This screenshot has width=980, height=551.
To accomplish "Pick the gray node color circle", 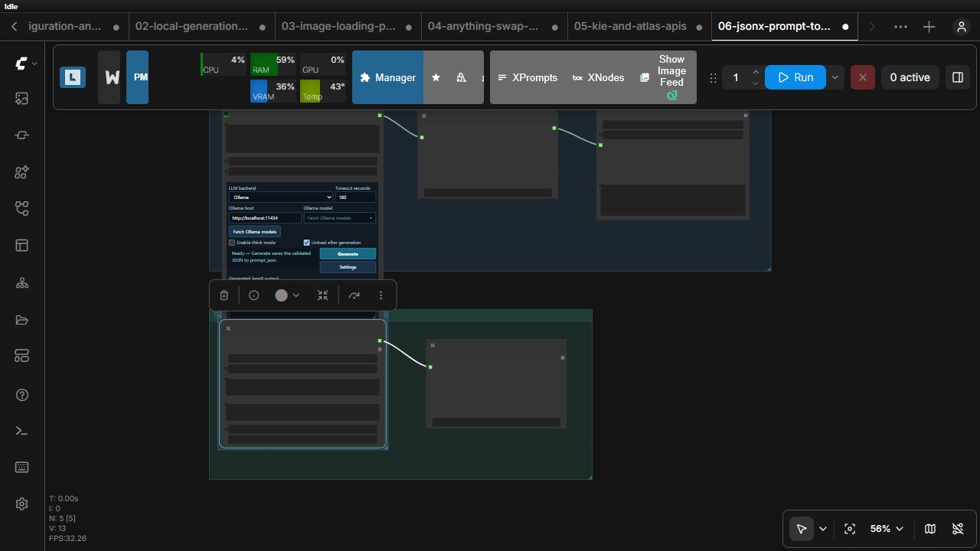I will click(281, 295).
